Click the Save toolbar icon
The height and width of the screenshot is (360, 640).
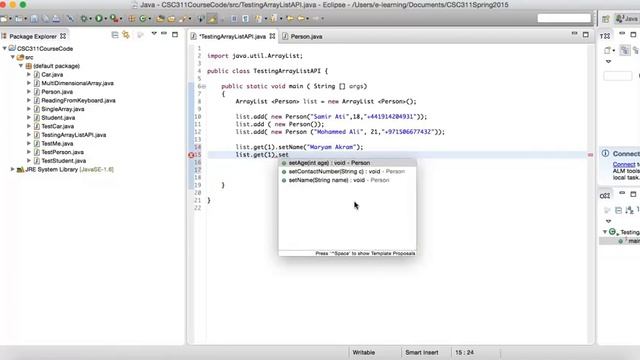point(34,19)
